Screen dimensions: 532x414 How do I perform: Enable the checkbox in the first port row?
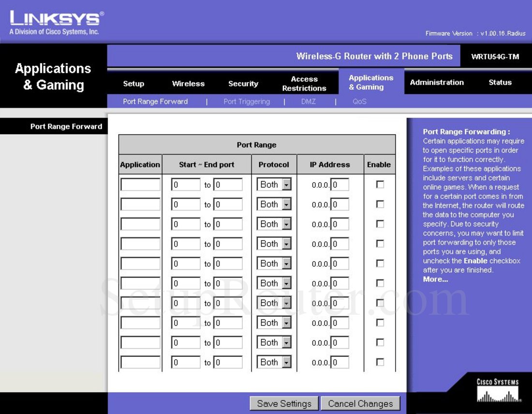click(380, 184)
